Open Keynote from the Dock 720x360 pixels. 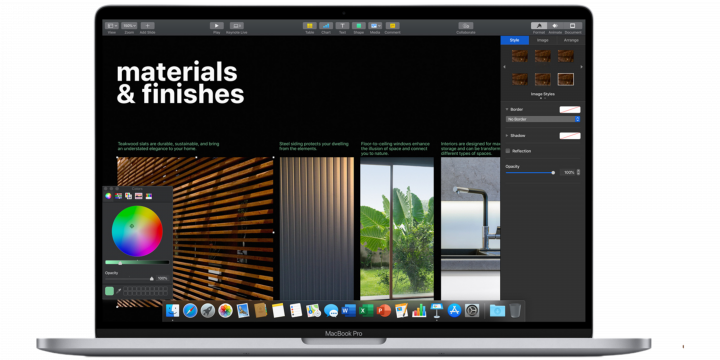click(x=437, y=311)
